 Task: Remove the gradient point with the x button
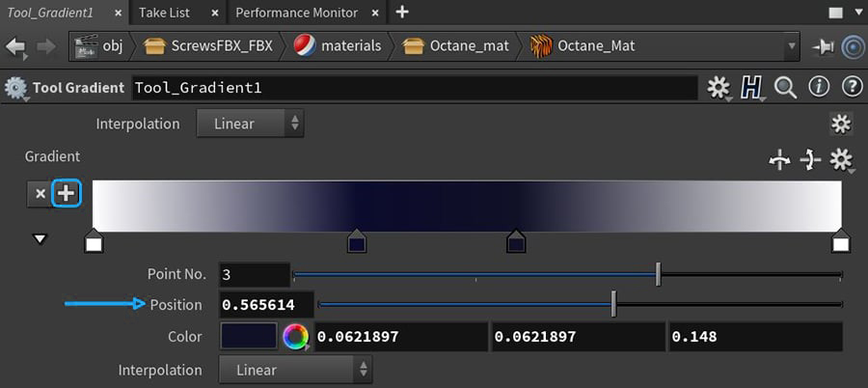(x=40, y=194)
